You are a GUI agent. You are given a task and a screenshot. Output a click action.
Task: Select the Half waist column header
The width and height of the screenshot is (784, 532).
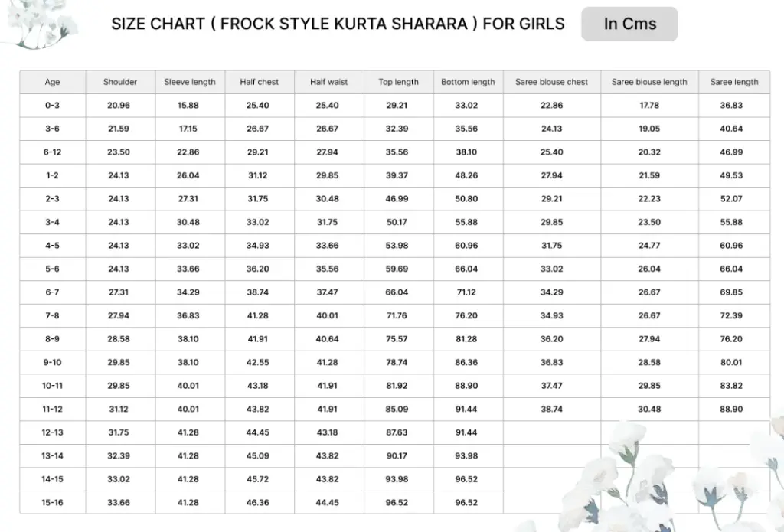pos(328,82)
